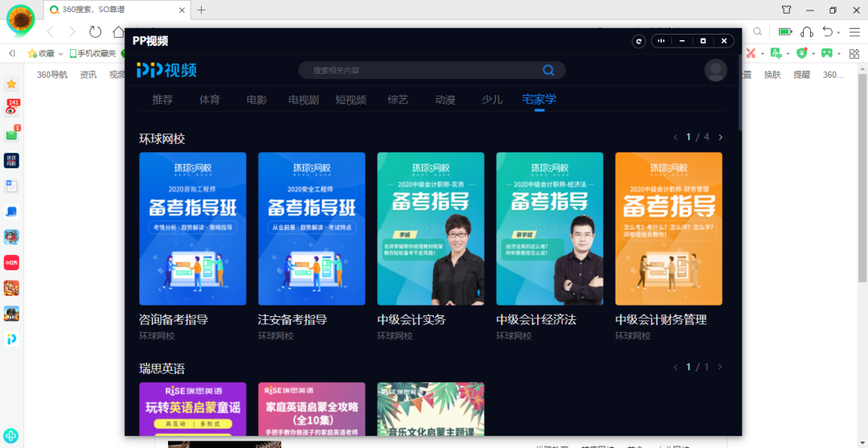The width and height of the screenshot is (868, 448).
Task: Click the 手机收藏夹 bookmark link
Action: (94, 53)
